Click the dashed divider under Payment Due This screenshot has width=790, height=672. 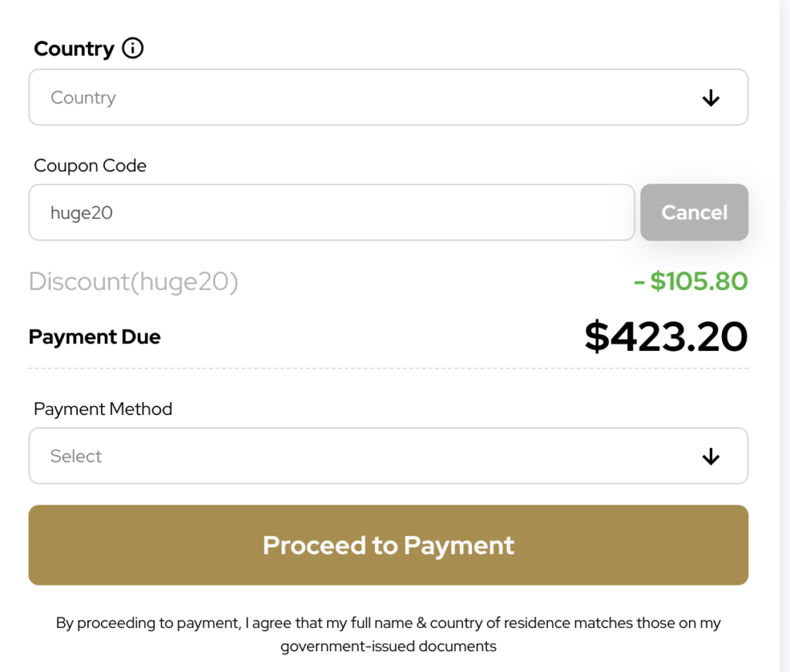(388, 369)
